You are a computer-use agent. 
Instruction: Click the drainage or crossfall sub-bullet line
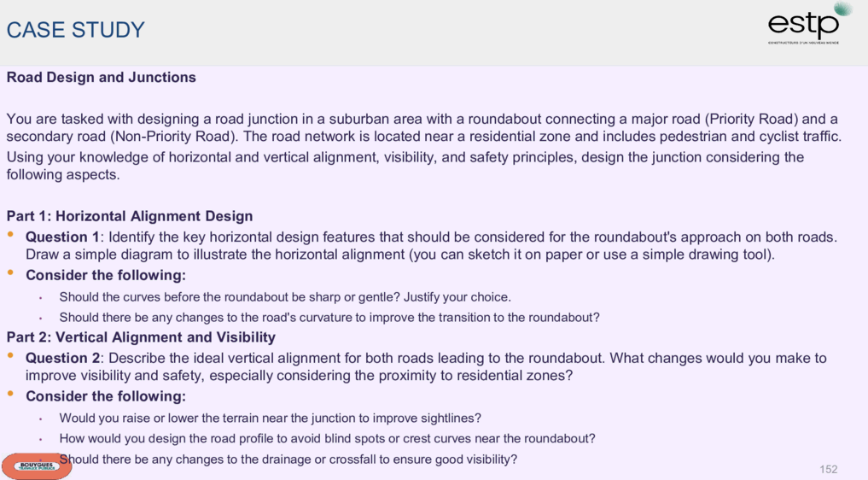click(288, 460)
